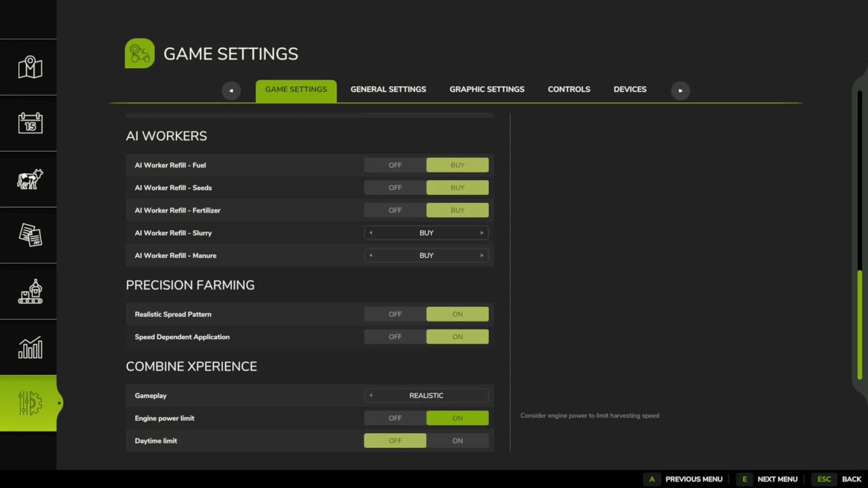This screenshot has height=488, width=868.
Task: Switch to the General Settings tab
Action: [388, 89]
